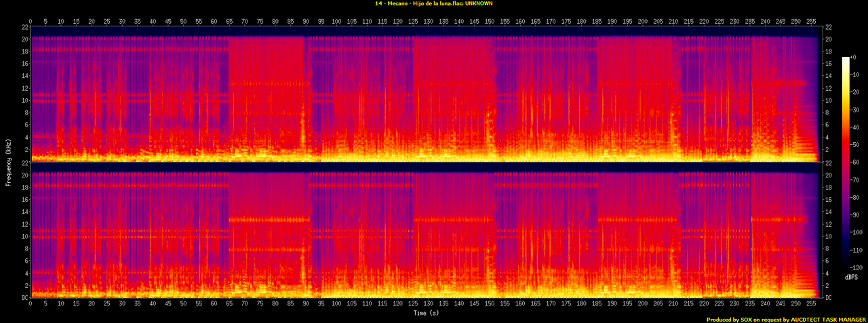
Task: Click the "200" tick on the bottom time axis
Action: [643, 305]
